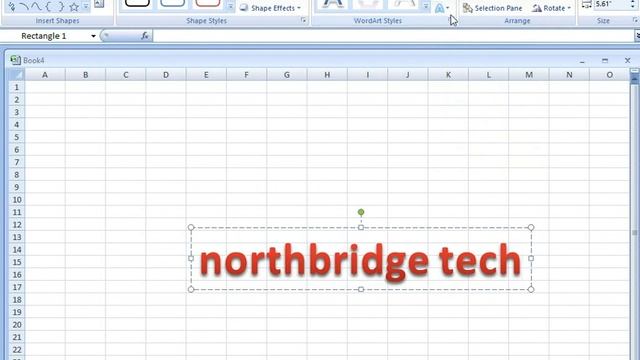The width and height of the screenshot is (640, 360).
Task: Apply the third WordArt style
Action: (403, 4)
